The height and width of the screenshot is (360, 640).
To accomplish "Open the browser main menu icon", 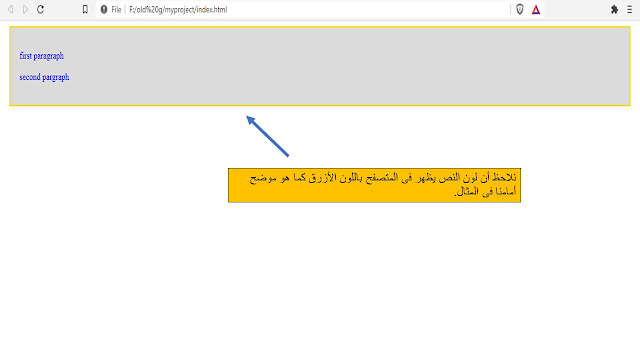I will [630, 9].
